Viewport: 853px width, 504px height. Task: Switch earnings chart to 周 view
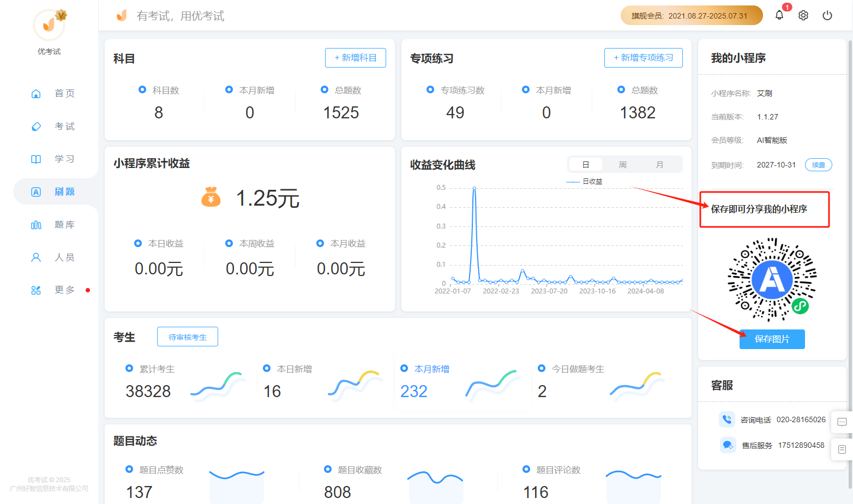(623, 165)
